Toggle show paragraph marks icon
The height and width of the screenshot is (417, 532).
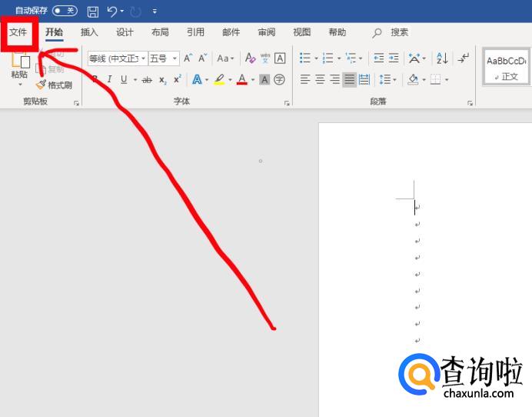coord(463,58)
